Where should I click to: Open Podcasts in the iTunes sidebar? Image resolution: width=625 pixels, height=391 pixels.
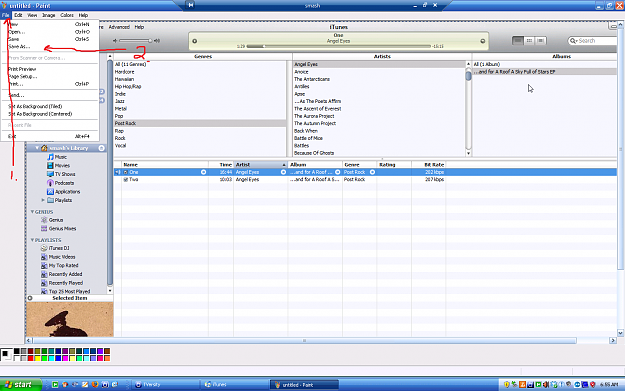pos(60,183)
